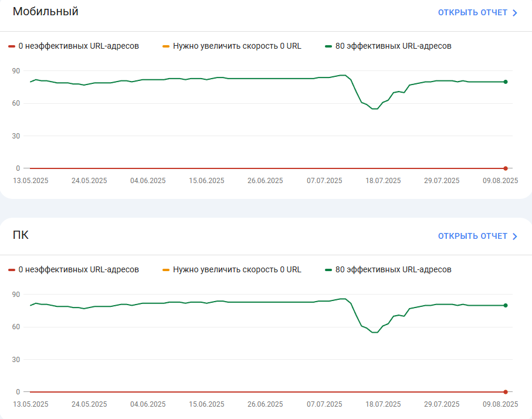The image size is (532, 419).
Task: Select 18.07.2025 date label on Mobile chart
Action: [x=383, y=181]
